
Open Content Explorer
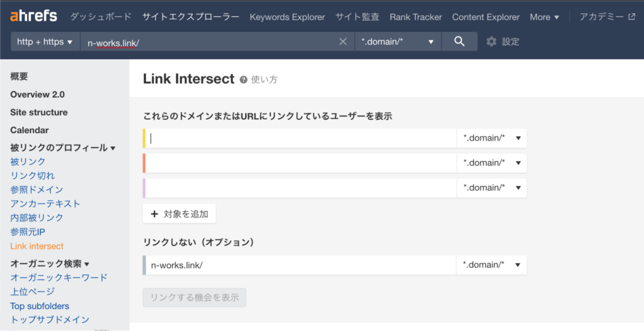486,17
